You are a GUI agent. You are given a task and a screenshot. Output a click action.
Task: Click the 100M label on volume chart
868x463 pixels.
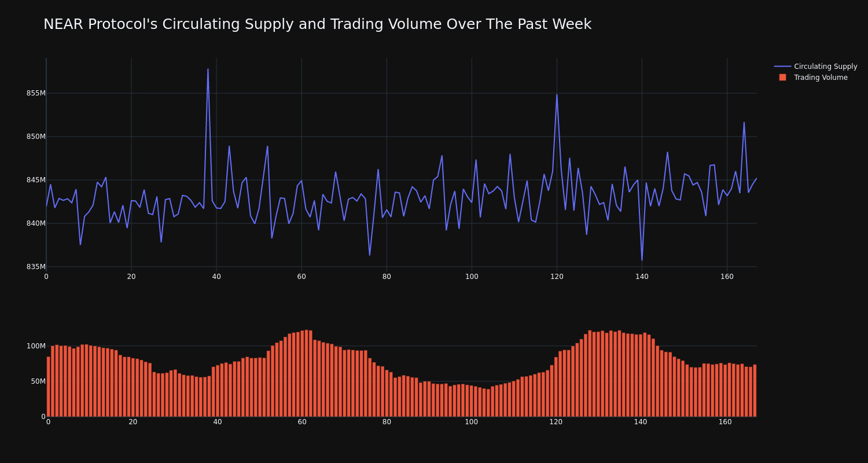click(x=36, y=346)
